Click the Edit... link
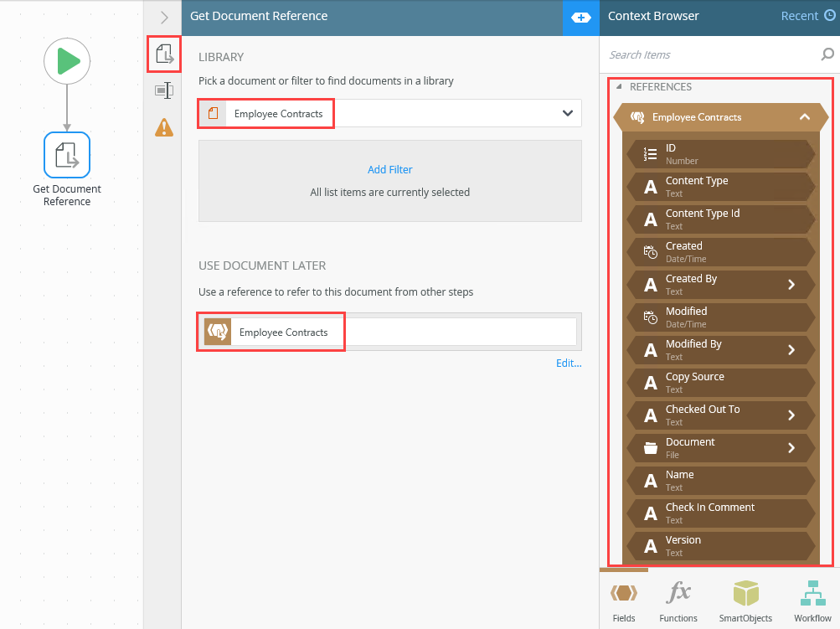The width and height of the screenshot is (840, 629). [568, 363]
